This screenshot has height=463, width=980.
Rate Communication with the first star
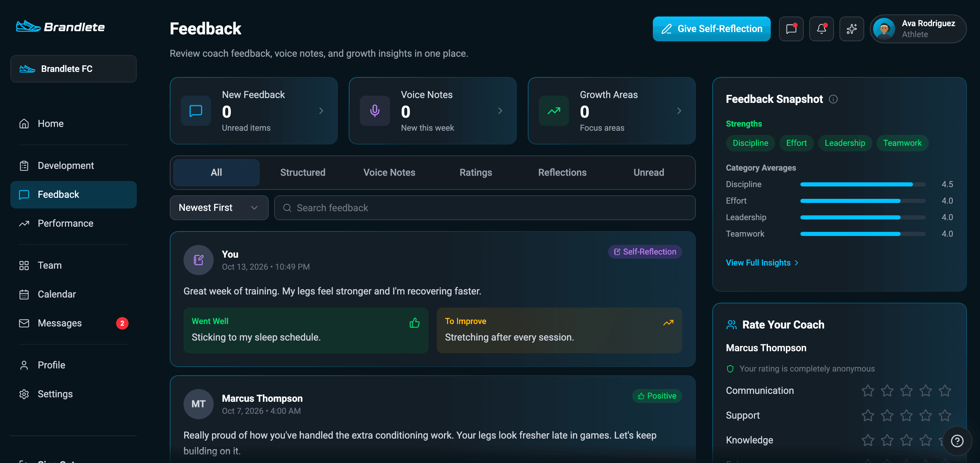(868, 391)
